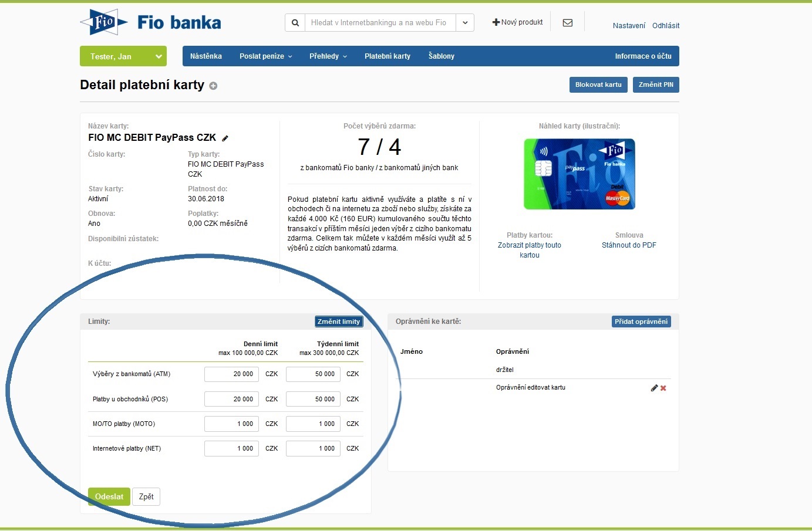Screen dimensions: 812x531
Task: Click the Přidat oprávnění button
Action: (641, 322)
